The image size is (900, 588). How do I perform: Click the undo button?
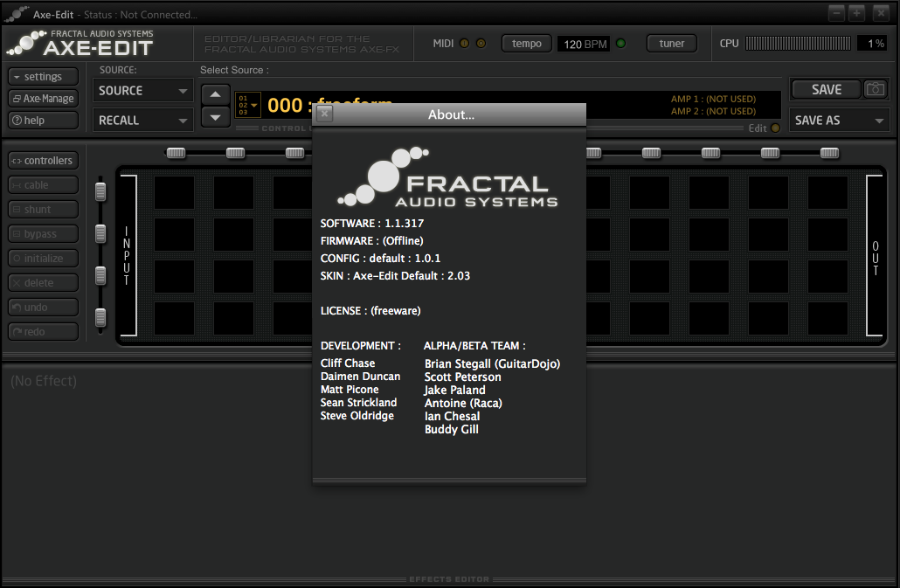(44, 307)
